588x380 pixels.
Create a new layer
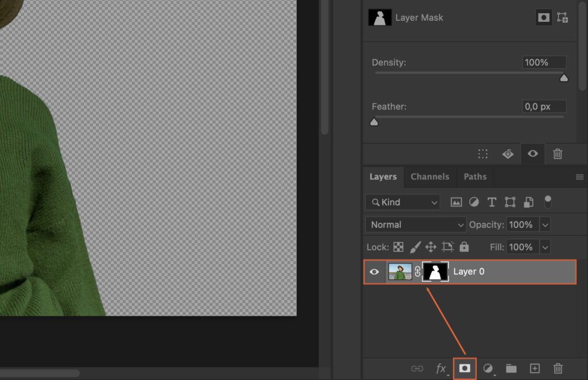click(535, 369)
